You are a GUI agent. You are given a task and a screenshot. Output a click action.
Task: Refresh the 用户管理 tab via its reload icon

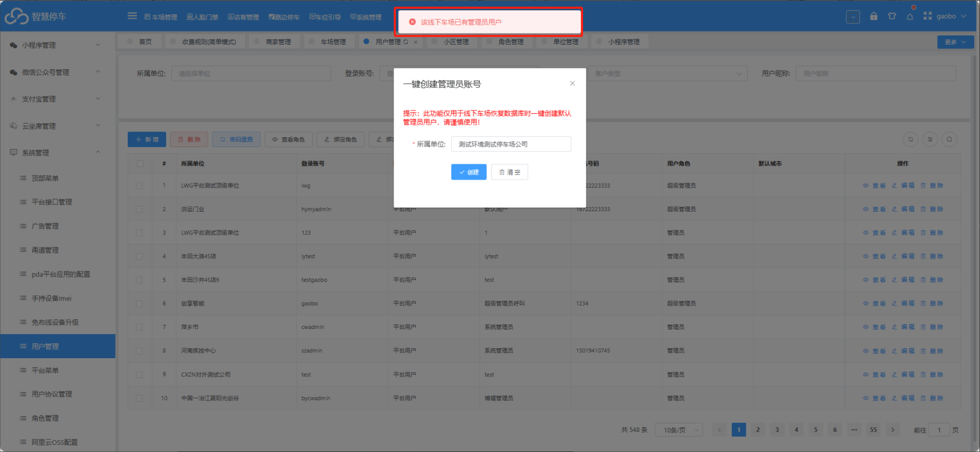coord(406,42)
